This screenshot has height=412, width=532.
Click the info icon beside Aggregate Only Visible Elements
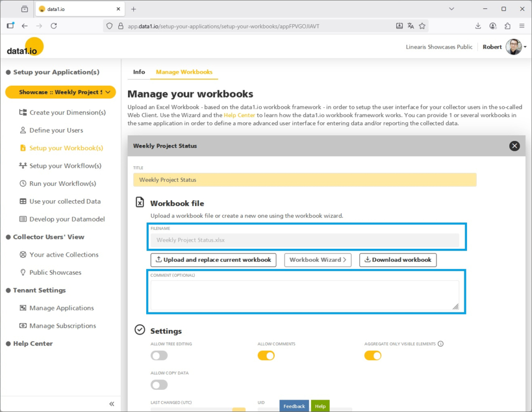click(x=441, y=344)
